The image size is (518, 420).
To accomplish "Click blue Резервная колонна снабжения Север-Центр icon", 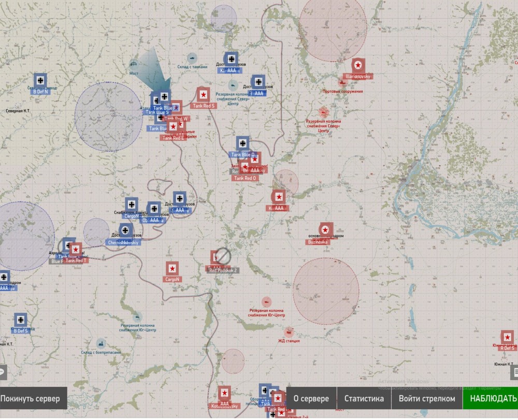I will 233,85.
